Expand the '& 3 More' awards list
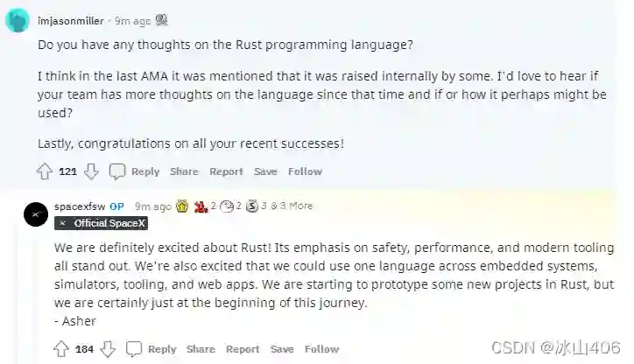 tap(290, 206)
